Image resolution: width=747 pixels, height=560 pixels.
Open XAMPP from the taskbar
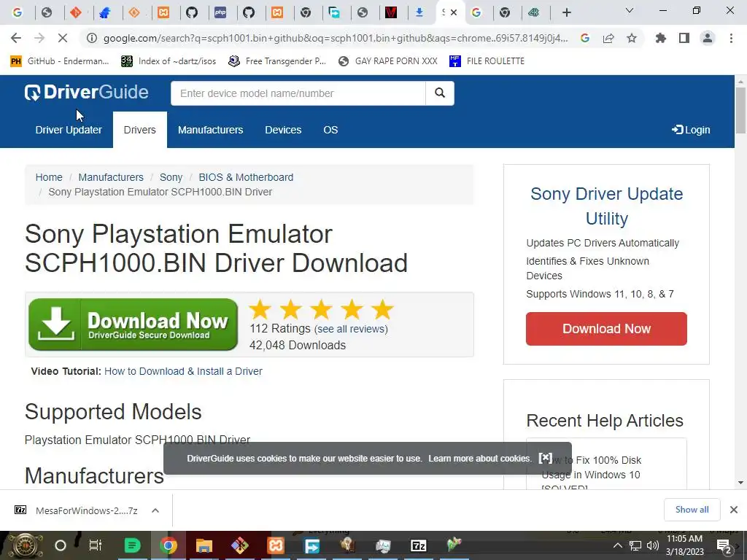tap(275, 545)
